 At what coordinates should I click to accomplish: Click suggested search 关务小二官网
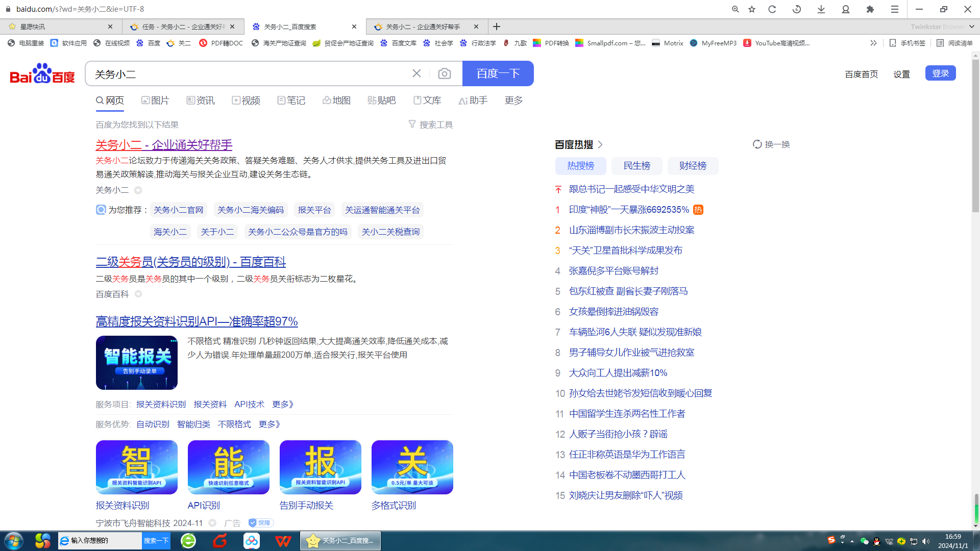(x=179, y=210)
